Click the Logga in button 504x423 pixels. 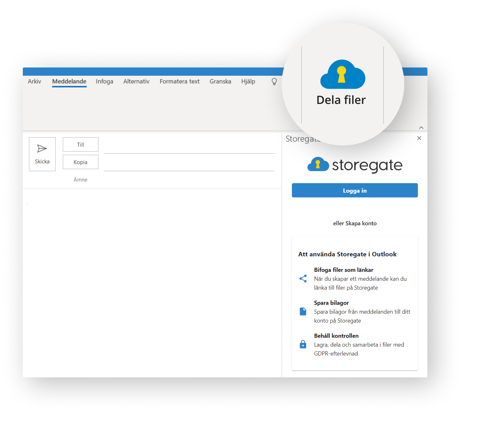pos(355,190)
